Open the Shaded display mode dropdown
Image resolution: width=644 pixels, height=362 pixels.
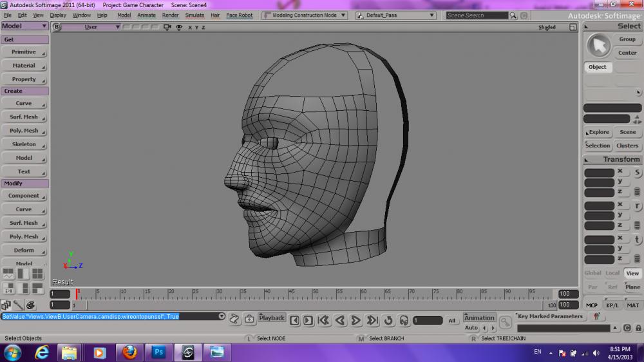tap(547, 27)
